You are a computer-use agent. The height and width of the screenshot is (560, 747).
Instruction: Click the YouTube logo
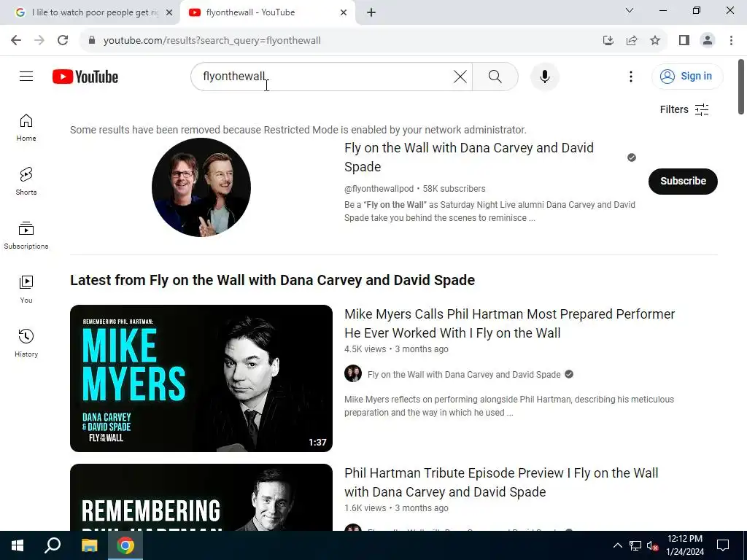pyautogui.click(x=85, y=77)
